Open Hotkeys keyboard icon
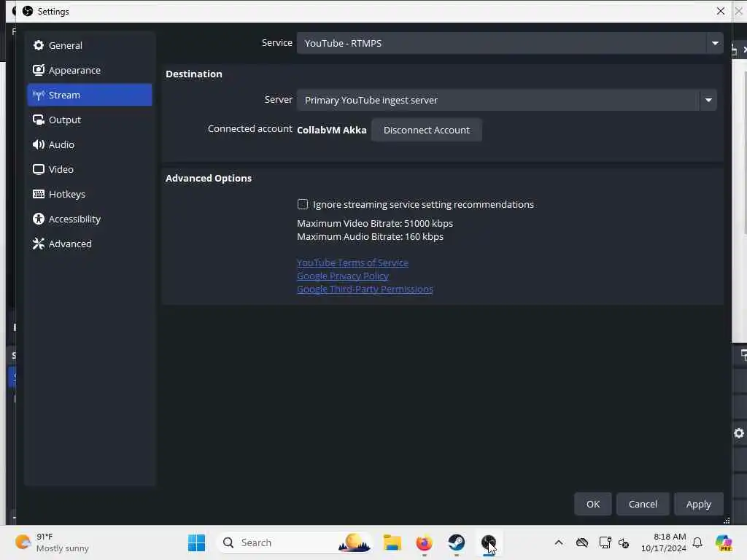 [x=39, y=194]
